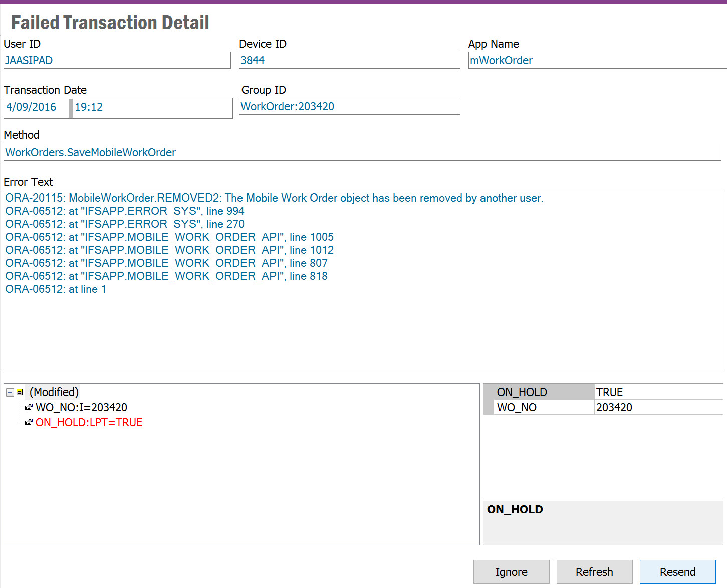This screenshot has width=727, height=588.
Task: Click the User ID field containing JAASIPAD
Action: (x=117, y=61)
